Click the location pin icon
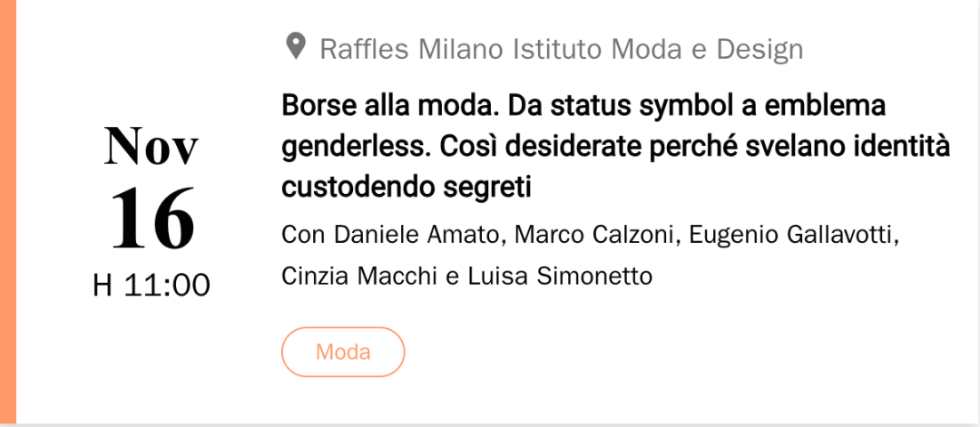Image resolution: width=980 pixels, height=427 pixels. [x=295, y=47]
